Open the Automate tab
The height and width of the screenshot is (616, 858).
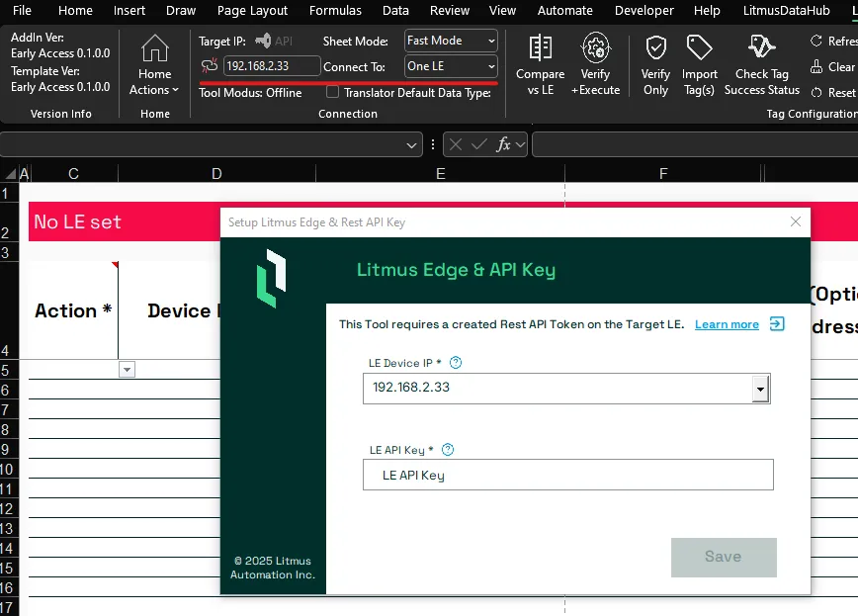[564, 11]
